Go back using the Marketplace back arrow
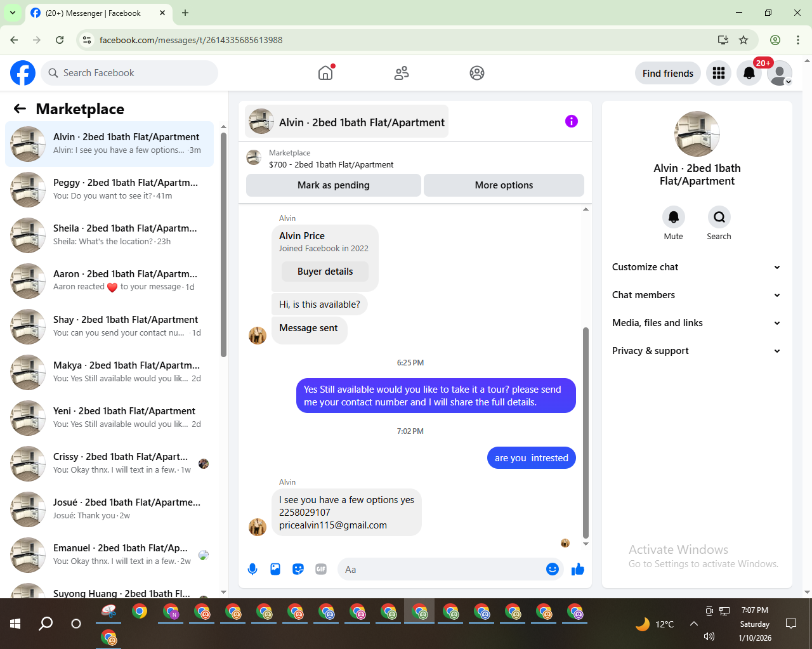Image resolution: width=812 pixels, height=649 pixels. 20,108
